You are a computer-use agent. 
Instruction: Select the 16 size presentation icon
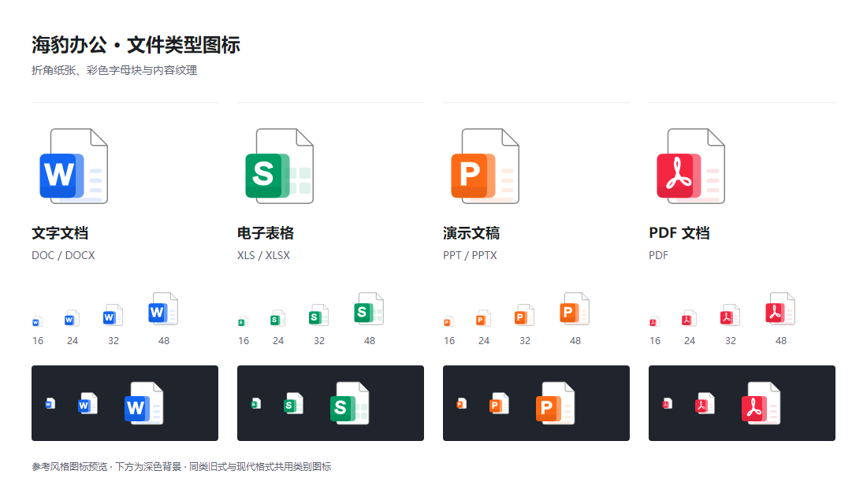pyautogui.click(x=448, y=321)
